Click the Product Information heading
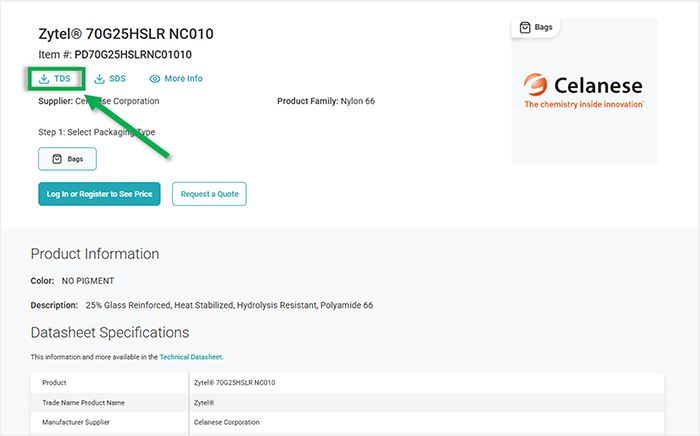 (x=95, y=254)
